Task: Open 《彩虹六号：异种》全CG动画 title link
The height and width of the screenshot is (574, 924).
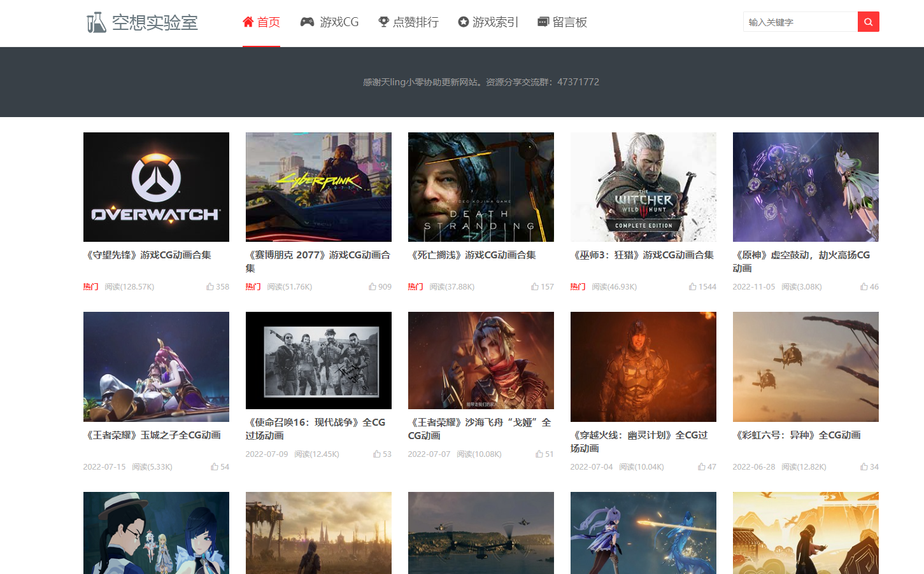Action: (797, 435)
